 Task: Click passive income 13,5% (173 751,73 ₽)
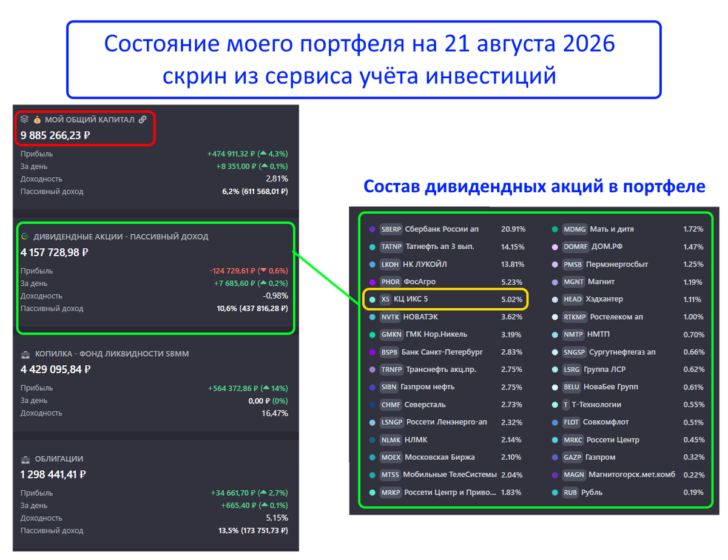pos(253,530)
